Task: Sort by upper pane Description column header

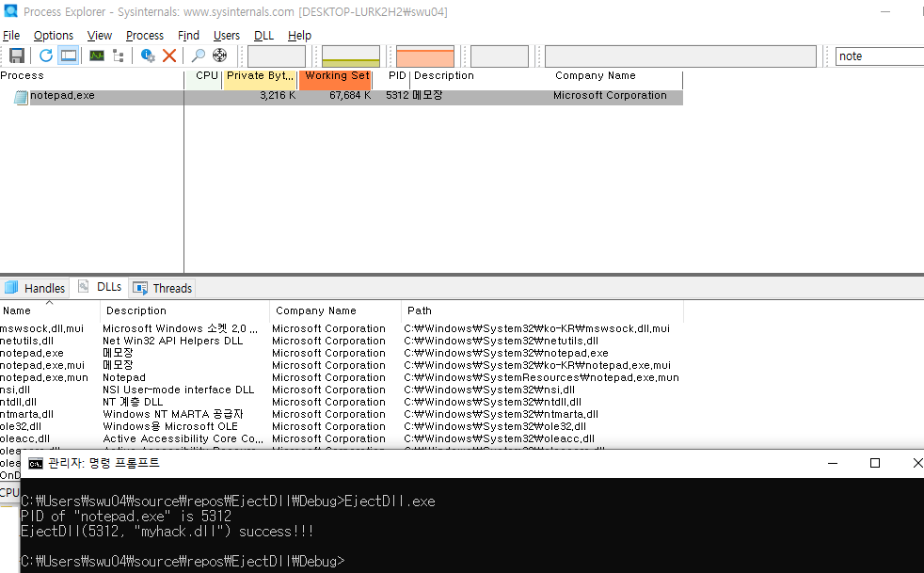Action: coord(480,76)
